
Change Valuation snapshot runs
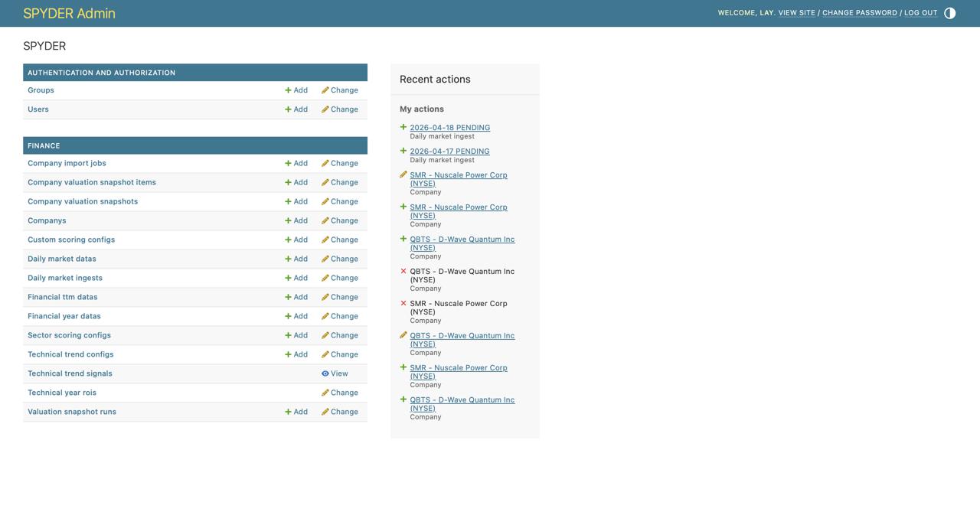tap(340, 412)
